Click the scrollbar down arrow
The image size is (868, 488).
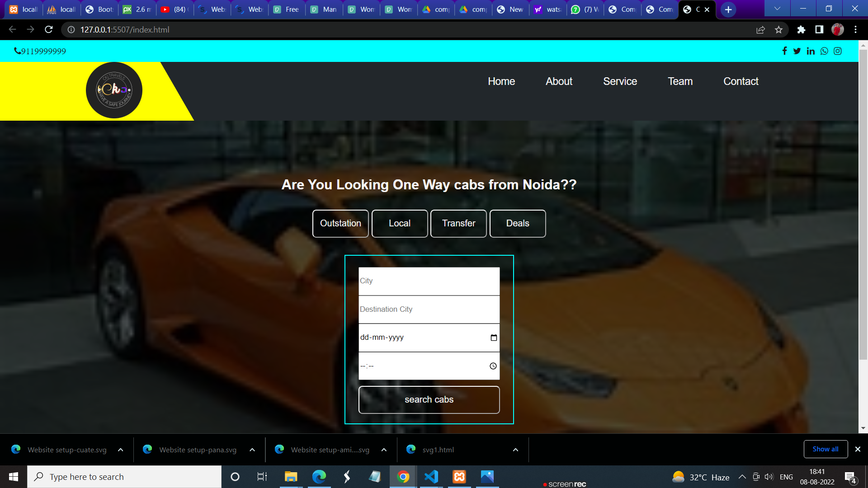point(863,428)
